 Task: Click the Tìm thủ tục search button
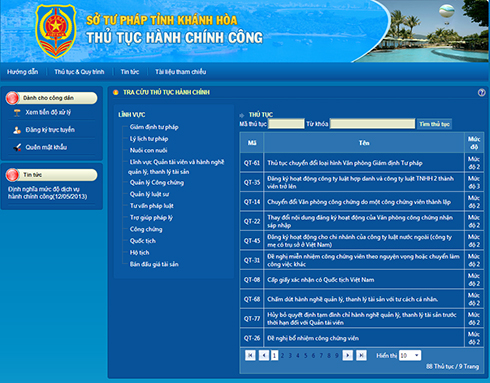434,124
